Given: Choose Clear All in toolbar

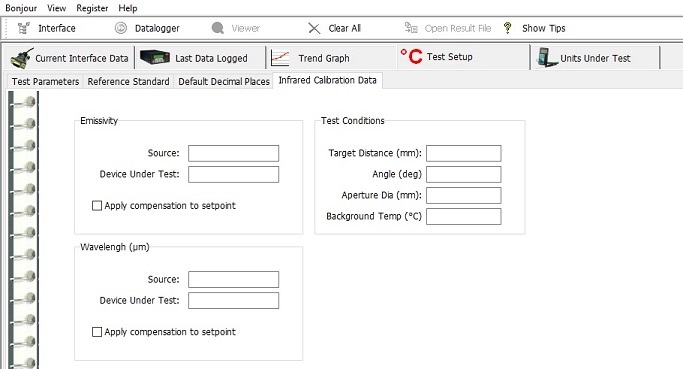Looking at the screenshot, I should tap(345, 28).
